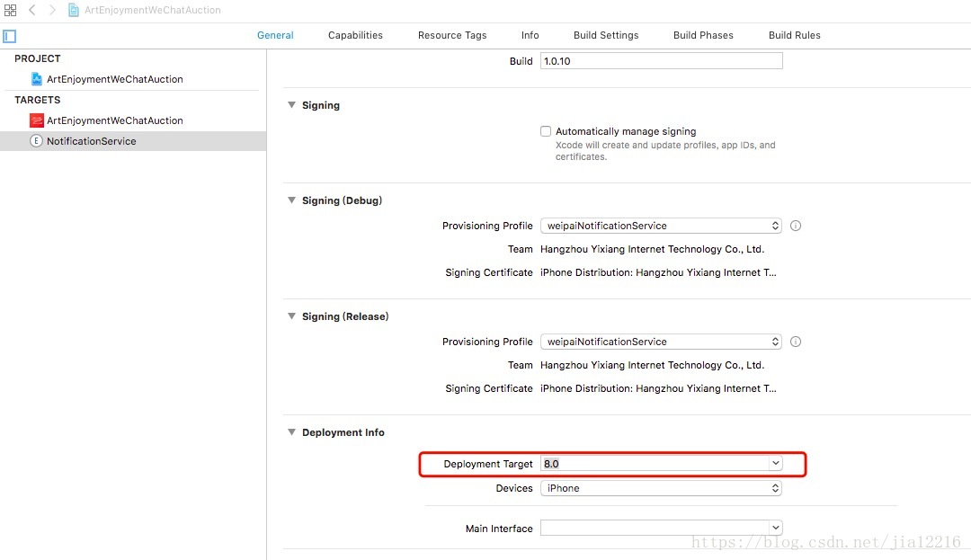Open the Build Rules tab

pos(795,35)
